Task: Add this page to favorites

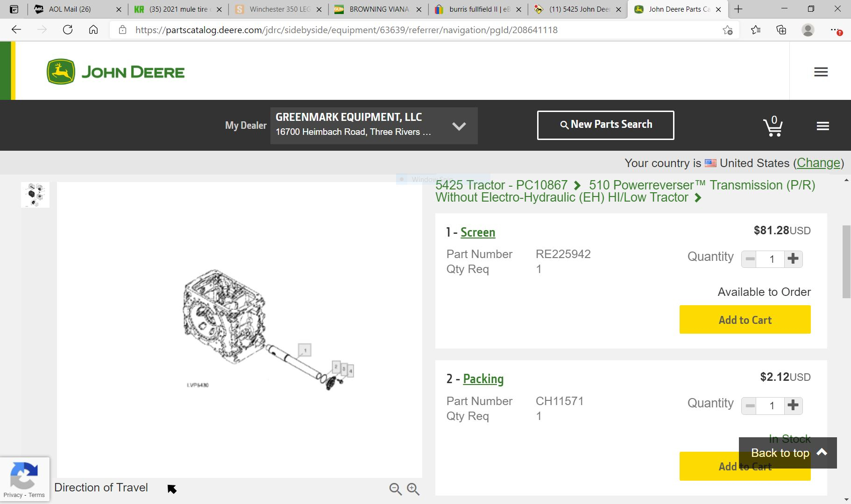Action: [728, 30]
